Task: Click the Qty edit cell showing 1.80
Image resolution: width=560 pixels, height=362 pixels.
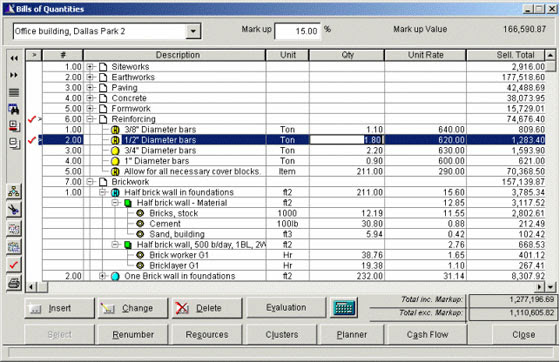Action: [346, 140]
